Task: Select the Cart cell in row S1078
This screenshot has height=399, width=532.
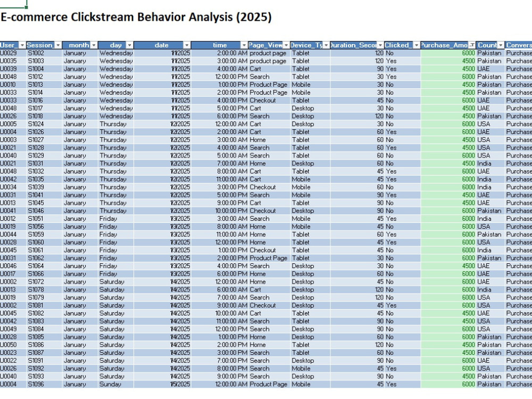Action: coord(269,290)
